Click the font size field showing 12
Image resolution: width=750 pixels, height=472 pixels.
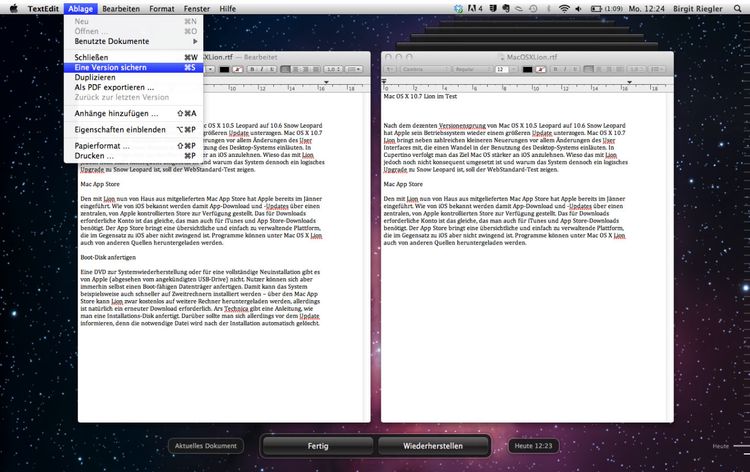click(x=500, y=70)
